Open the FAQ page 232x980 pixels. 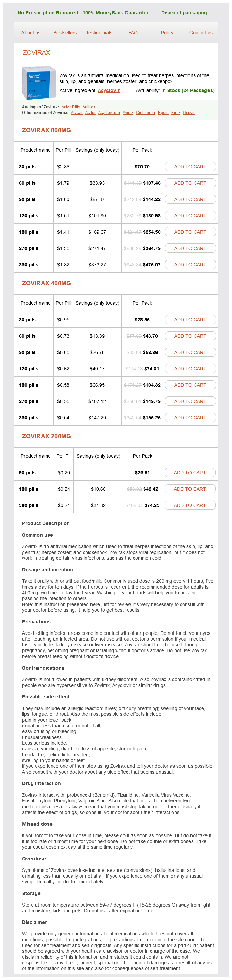pyautogui.click(x=133, y=33)
